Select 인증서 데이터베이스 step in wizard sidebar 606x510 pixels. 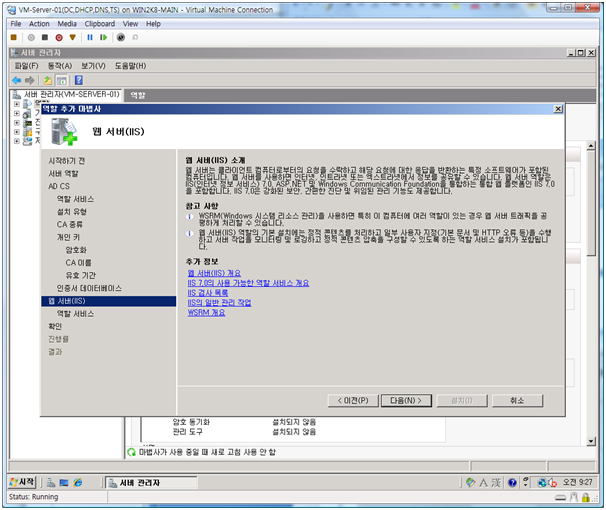[89, 288]
